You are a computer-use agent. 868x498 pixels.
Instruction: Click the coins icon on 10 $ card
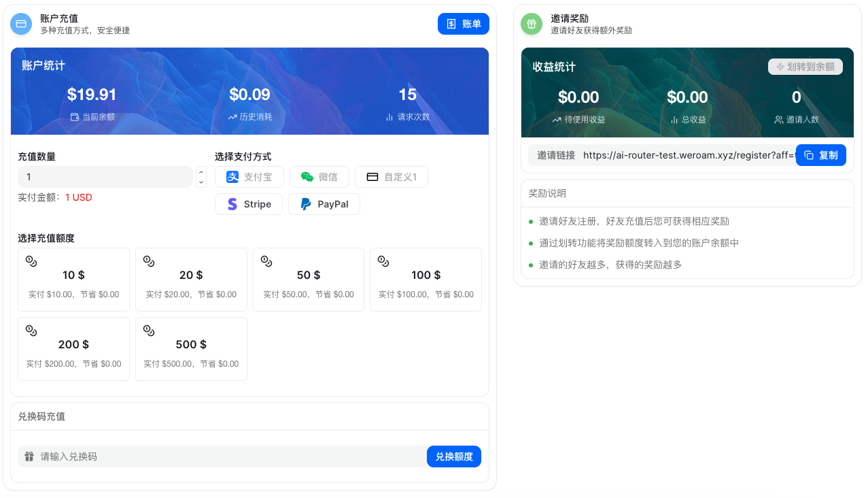[31, 261]
